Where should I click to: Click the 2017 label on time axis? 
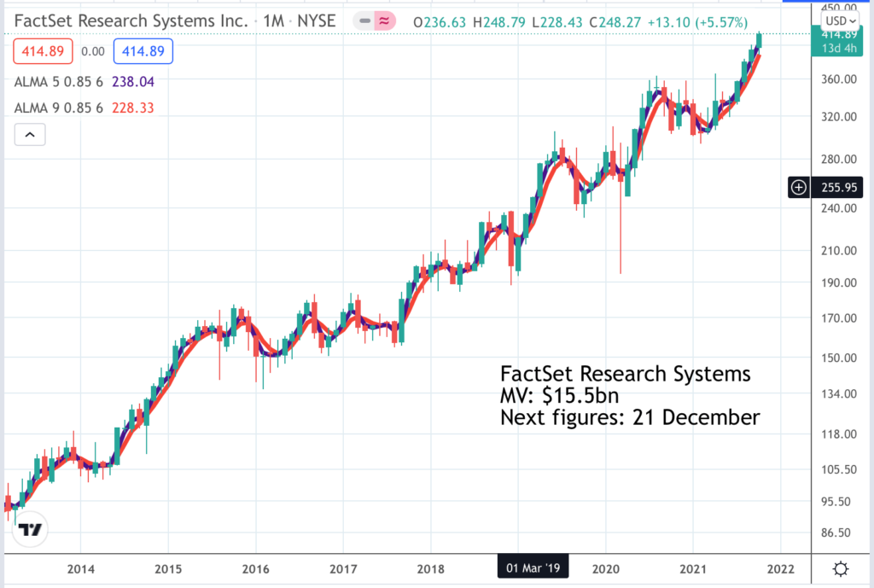click(x=343, y=569)
